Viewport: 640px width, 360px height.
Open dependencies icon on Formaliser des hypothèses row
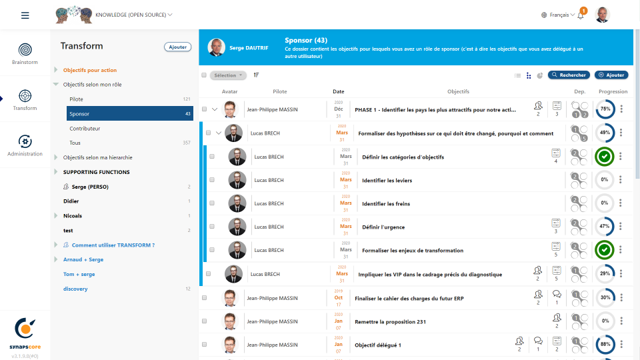pos(579,133)
